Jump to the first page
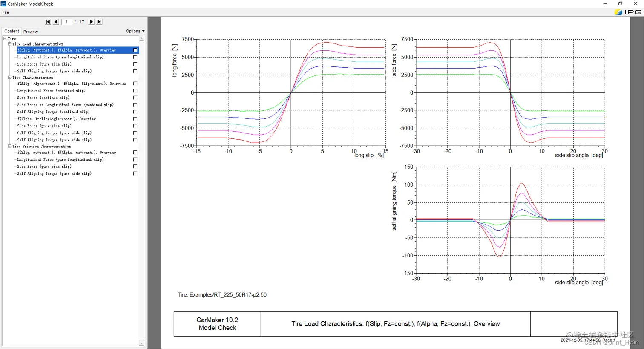 (x=48, y=22)
